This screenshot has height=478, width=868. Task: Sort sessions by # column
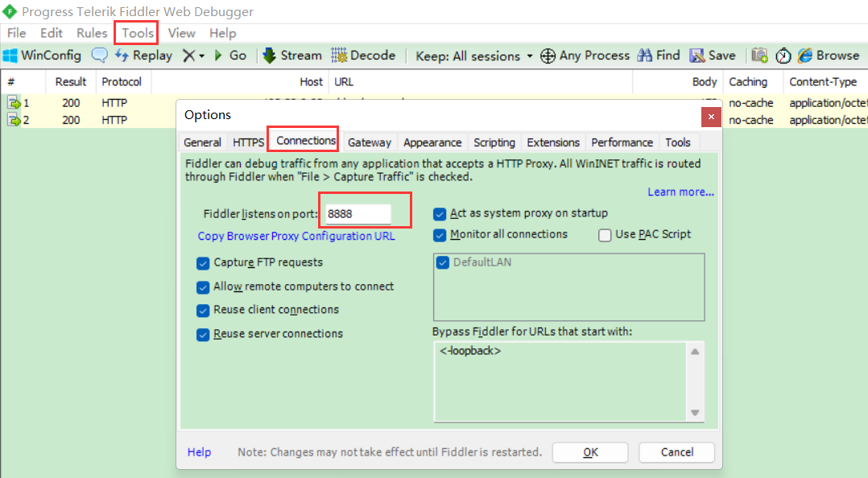(23, 82)
